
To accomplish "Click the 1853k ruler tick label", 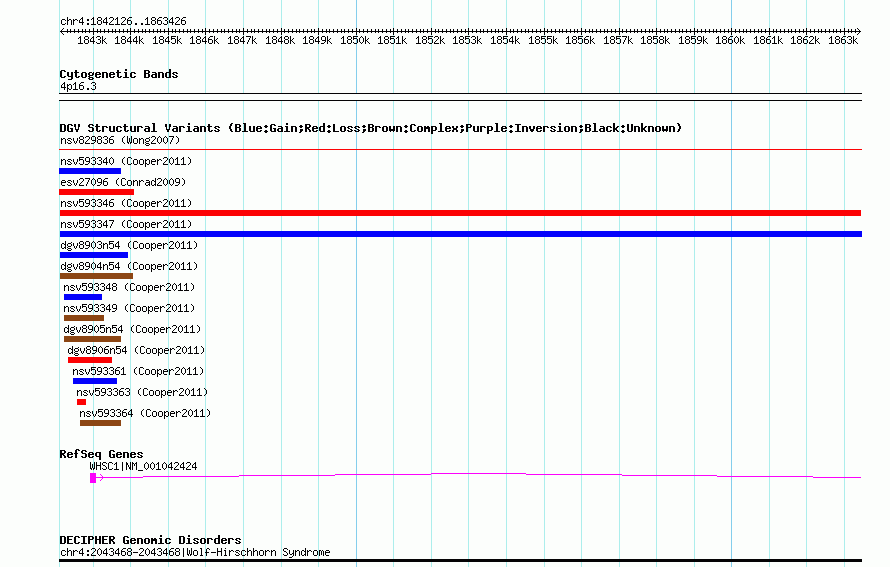I will click(467, 40).
